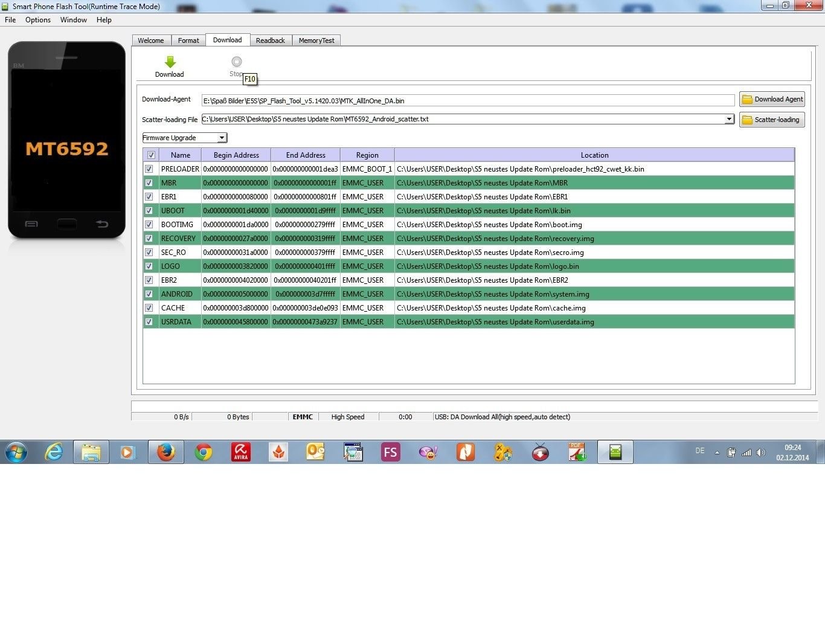Uncheck the USRDATA partition checkbox
This screenshot has width=825, height=644.
pyautogui.click(x=149, y=322)
